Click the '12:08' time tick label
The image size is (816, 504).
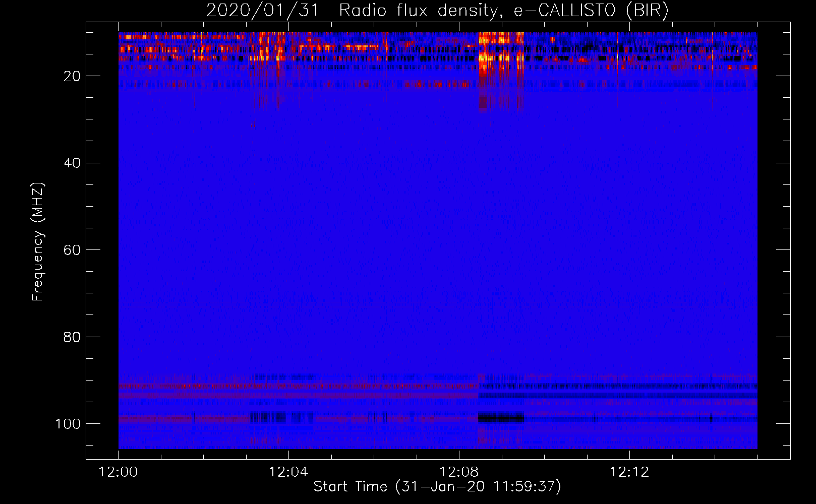[459, 472]
